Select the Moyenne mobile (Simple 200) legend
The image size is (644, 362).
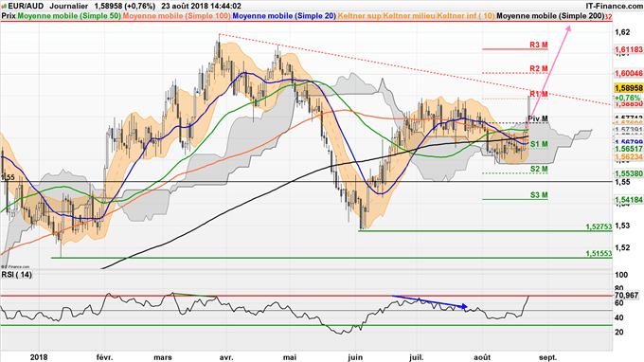tap(551, 16)
